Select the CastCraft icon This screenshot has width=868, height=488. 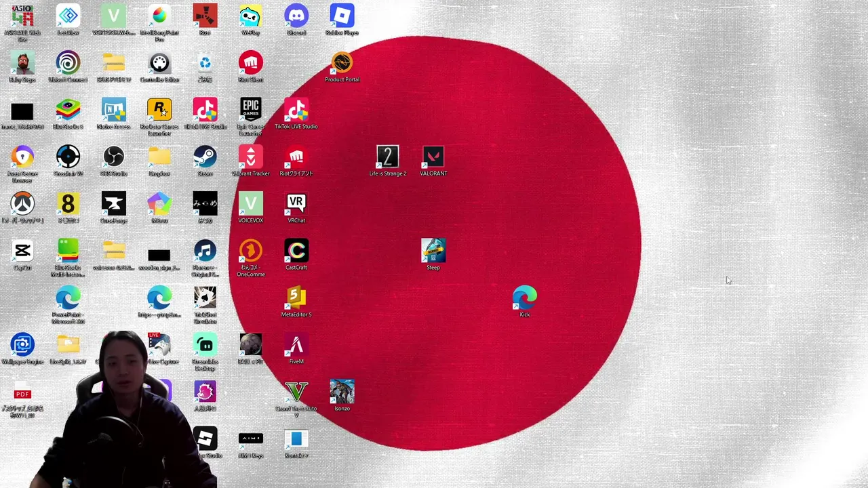[296, 251]
